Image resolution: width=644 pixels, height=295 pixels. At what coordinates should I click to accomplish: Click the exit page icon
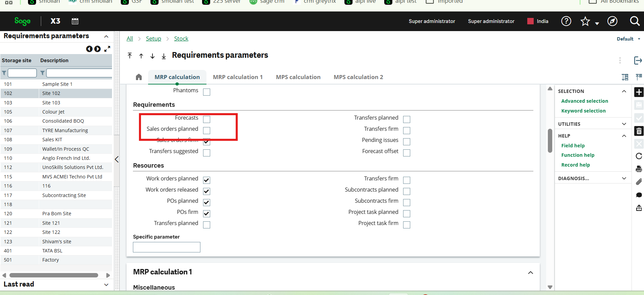(638, 60)
